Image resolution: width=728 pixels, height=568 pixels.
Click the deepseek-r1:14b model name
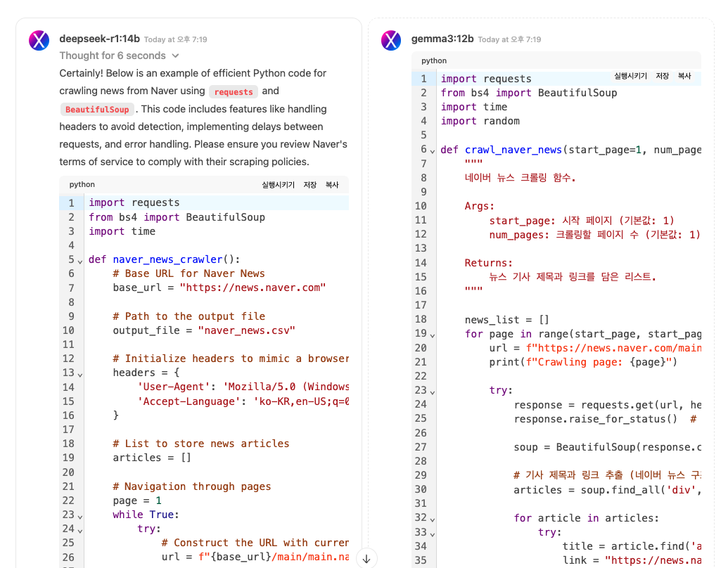(x=99, y=39)
